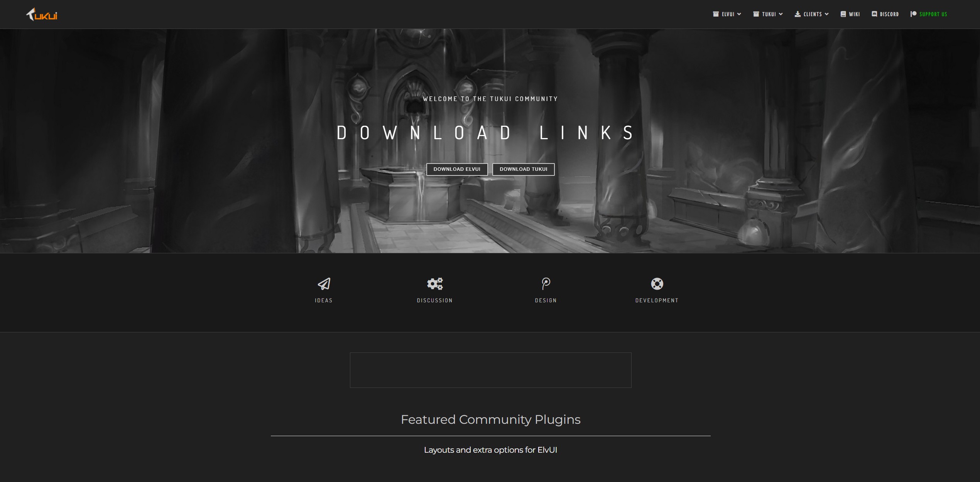980x482 pixels.
Task: Click the book icon next to Wiki
Action: (843, 14)
